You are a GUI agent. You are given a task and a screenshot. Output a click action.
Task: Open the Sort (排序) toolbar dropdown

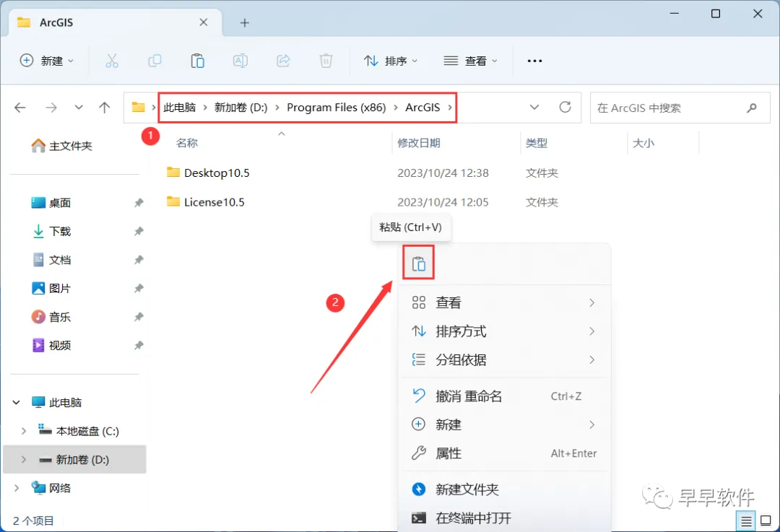coord(391,61)
